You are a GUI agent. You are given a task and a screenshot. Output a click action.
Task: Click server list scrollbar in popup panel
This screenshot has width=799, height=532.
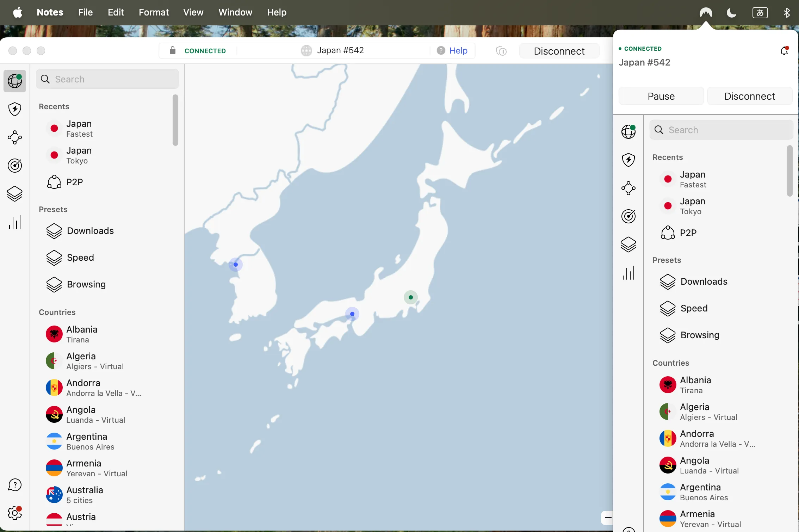(789, 171)
